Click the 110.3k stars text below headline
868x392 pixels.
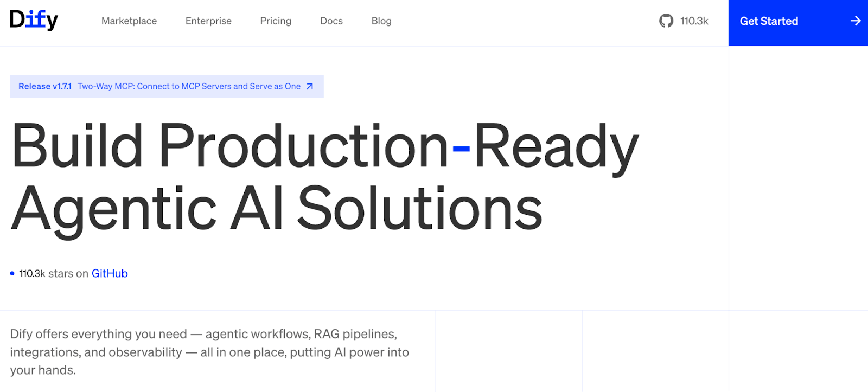tap(53, 274)
